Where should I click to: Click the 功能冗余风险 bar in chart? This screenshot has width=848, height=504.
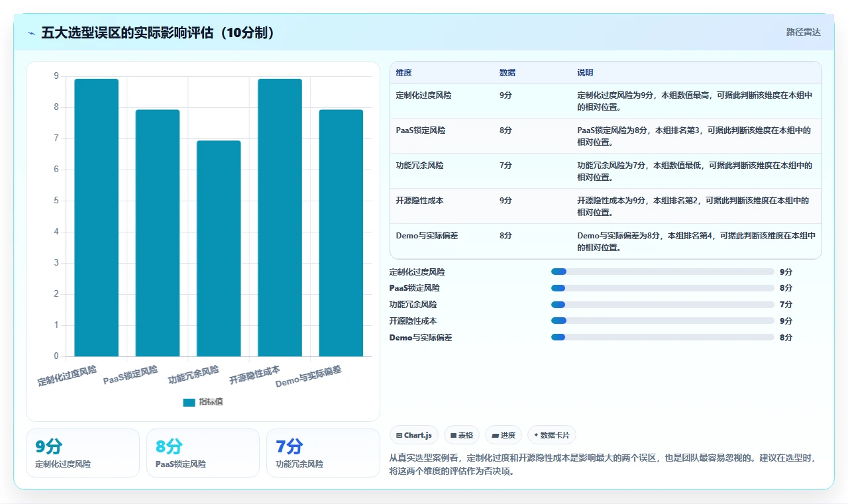(219, 248)
